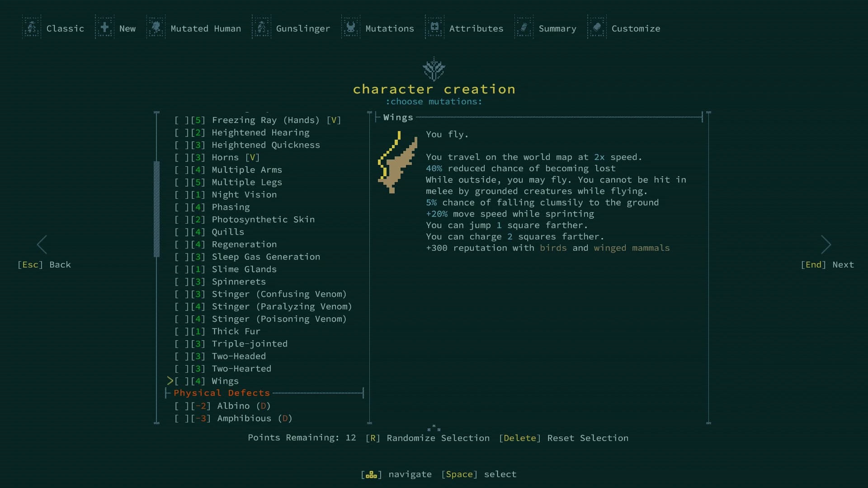Click the Classic mode icon
The height and width of the screenshot is (488, 868).
pyautogui.click(x=31, y=27)
